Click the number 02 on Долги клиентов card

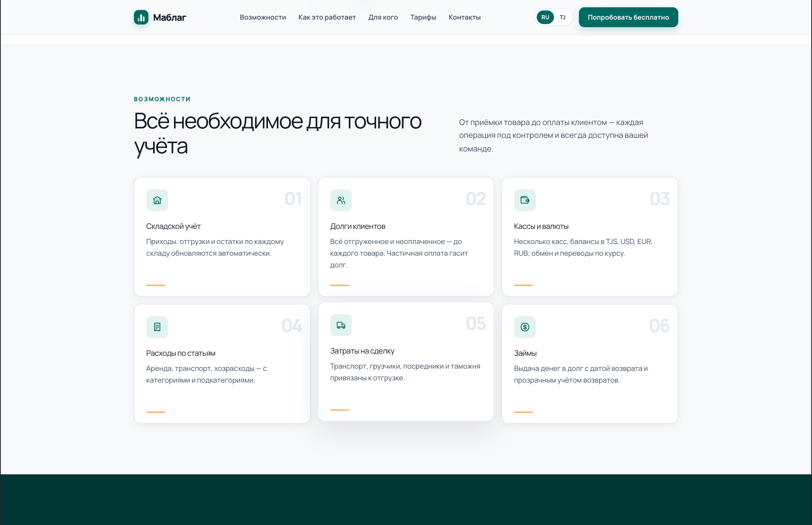(476, 199)
